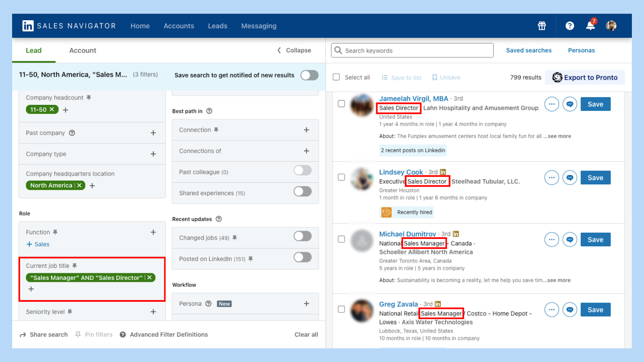Open the profile avatar menu

point(611,26)
